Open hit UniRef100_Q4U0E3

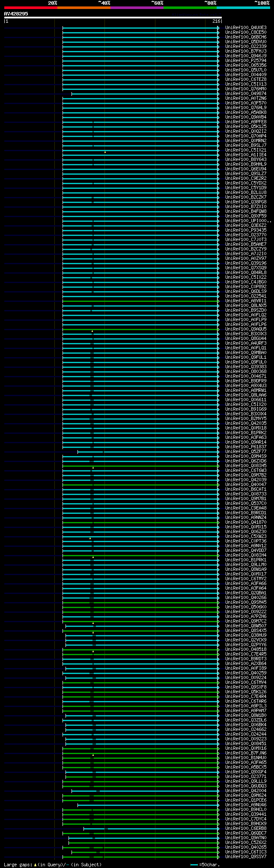(246, 27)
